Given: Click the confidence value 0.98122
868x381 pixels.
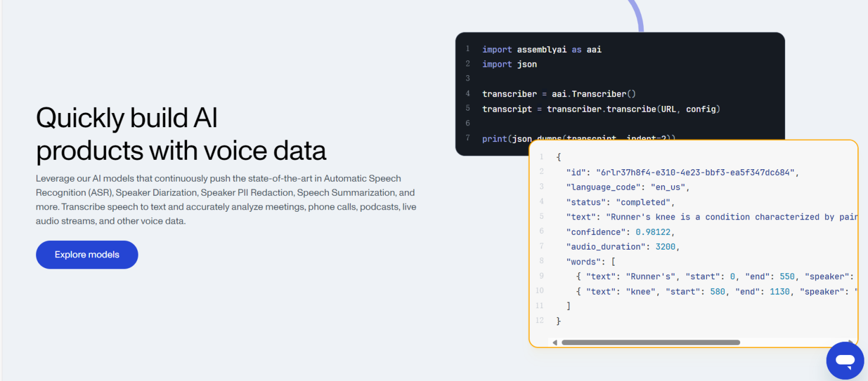Looking at the screenshot, I should [654, 232].
